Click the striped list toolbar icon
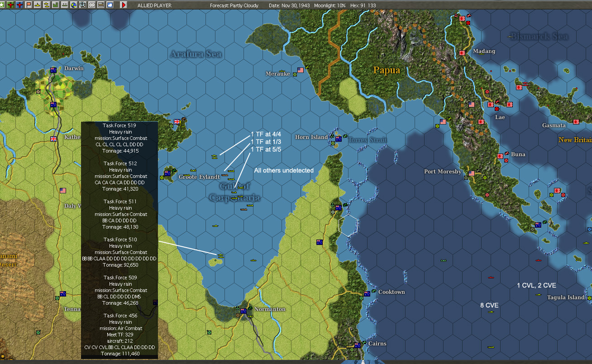 pos(101,5)
